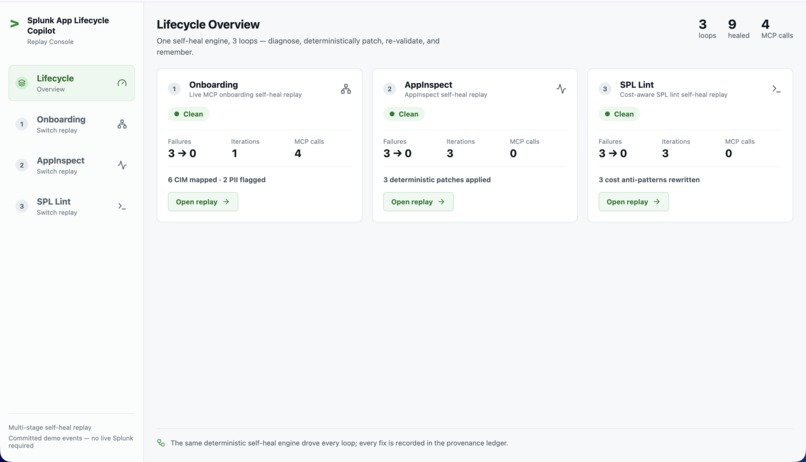This screenshot has height=462, width=806.
Task: Click number 2 badge on AppInspect card
Action: [390, 89]
